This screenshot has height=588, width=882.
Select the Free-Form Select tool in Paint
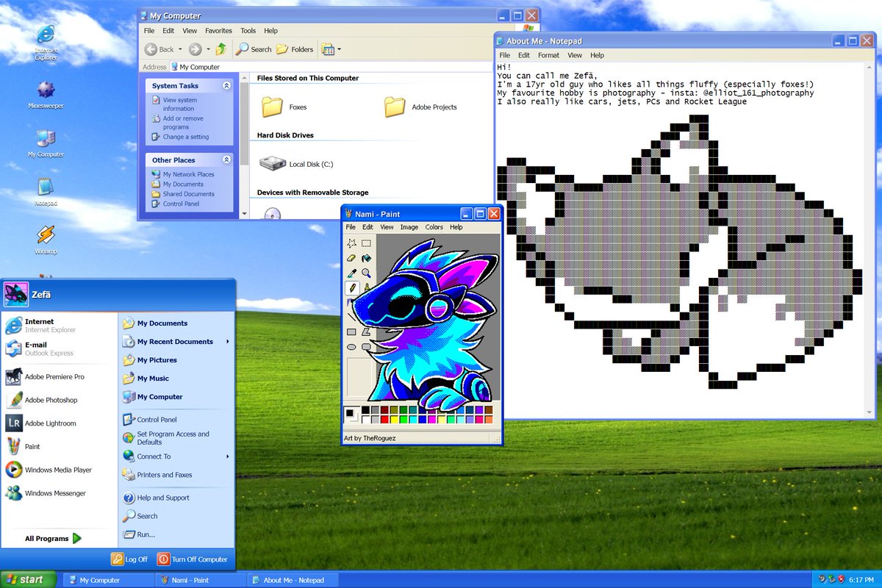point(351,243)
